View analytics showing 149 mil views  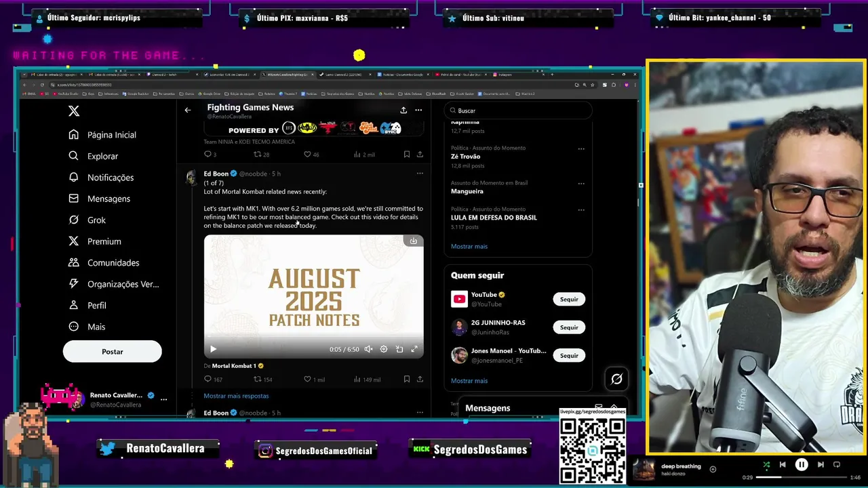point(367,380)
